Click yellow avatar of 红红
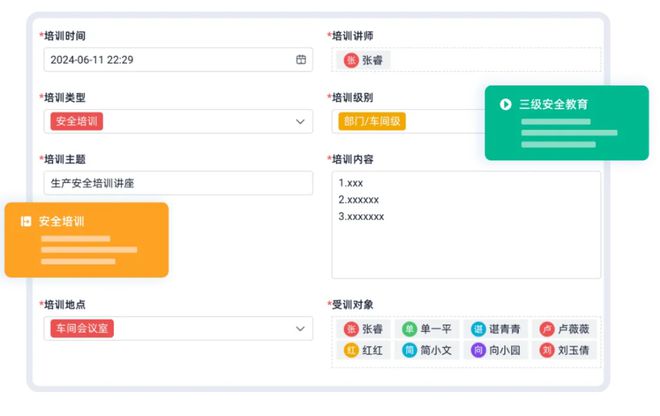Image resolution: width=660 pixels, height=416 pixels. [x=351, y=350]
